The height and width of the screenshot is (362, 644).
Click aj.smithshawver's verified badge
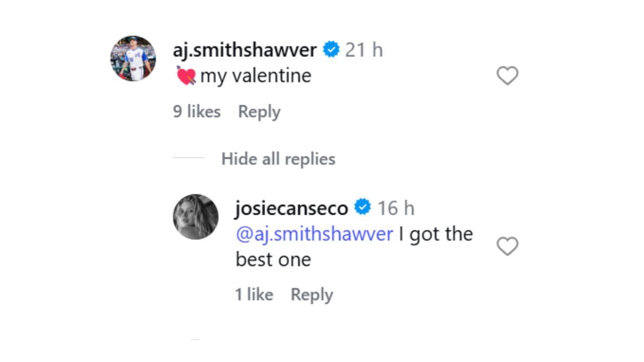click(x=331, y=49)
